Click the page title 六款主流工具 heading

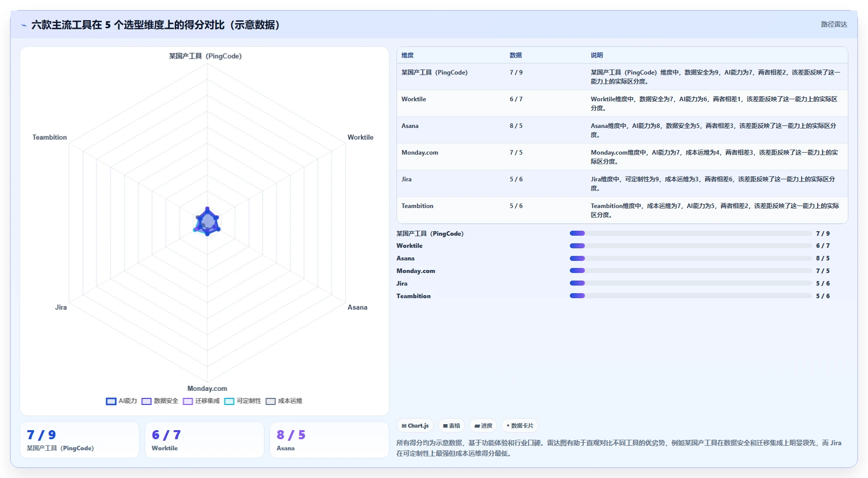155,25
